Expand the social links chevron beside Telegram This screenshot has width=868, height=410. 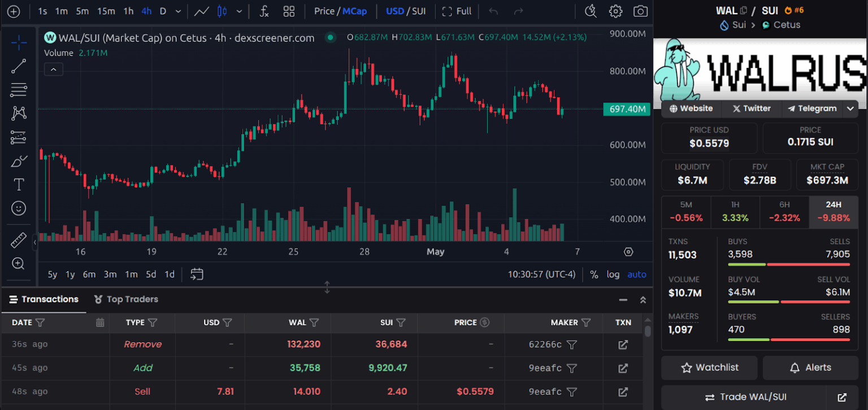(x=850, y=109)
